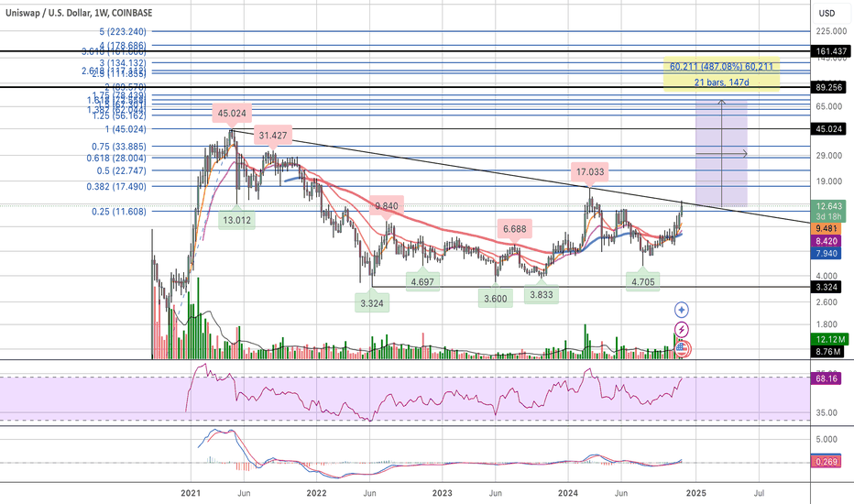Click the 2021 label on the time axis
Image resolution: width=854 pixels, height=504 pixels.
click(191, 493)
